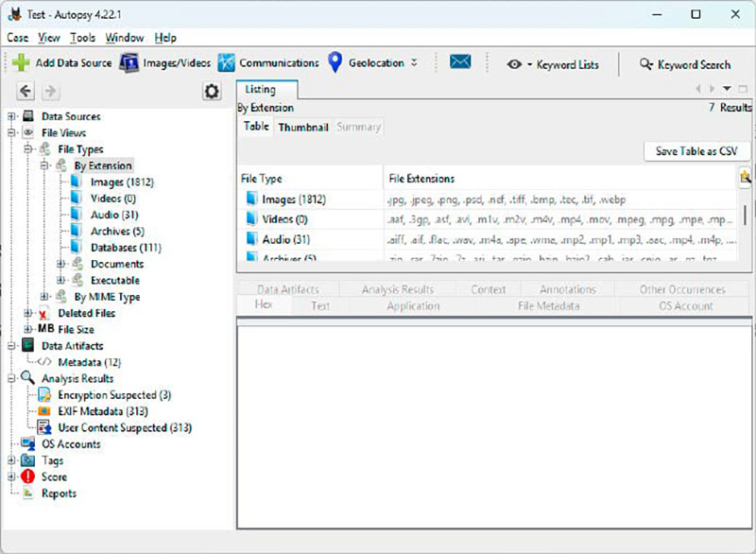Image resolution: width=756 pixels, height=554 pixels.
Task: Click the MB File Size icon
Action: click(45, 329)
